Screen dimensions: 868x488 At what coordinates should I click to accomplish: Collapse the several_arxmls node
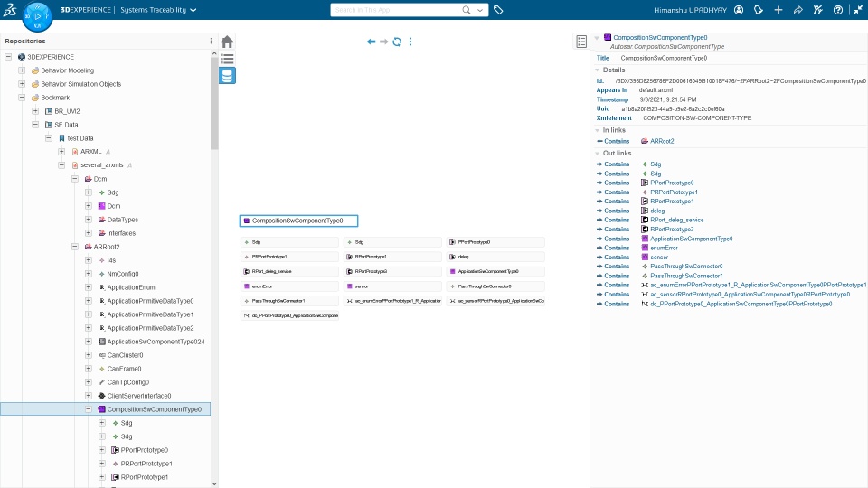(61, 164)
